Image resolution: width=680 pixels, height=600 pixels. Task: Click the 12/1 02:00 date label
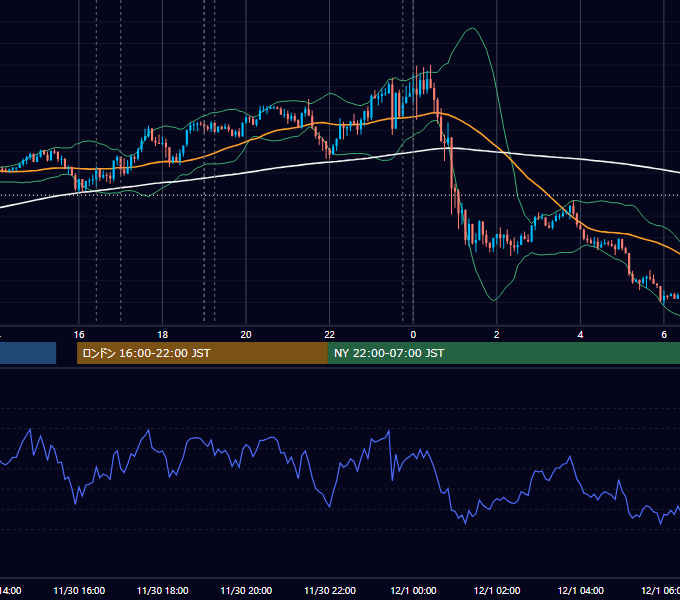coord(497,591)
